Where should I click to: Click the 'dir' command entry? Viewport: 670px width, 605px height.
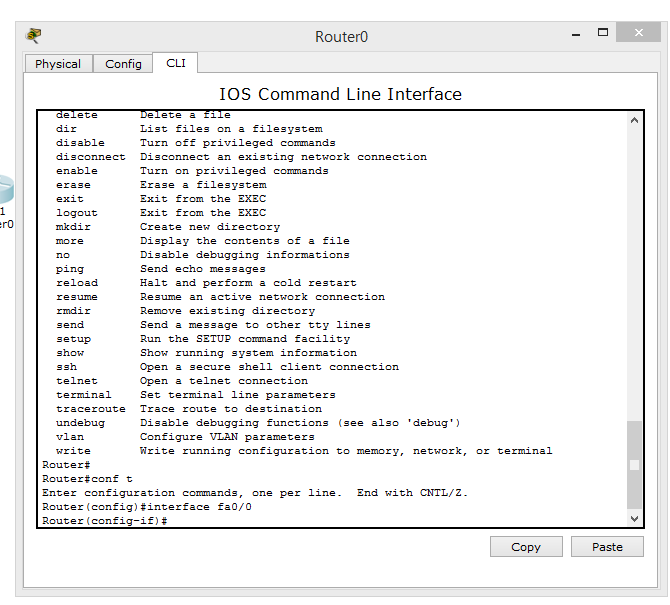(x=189, y=129)
